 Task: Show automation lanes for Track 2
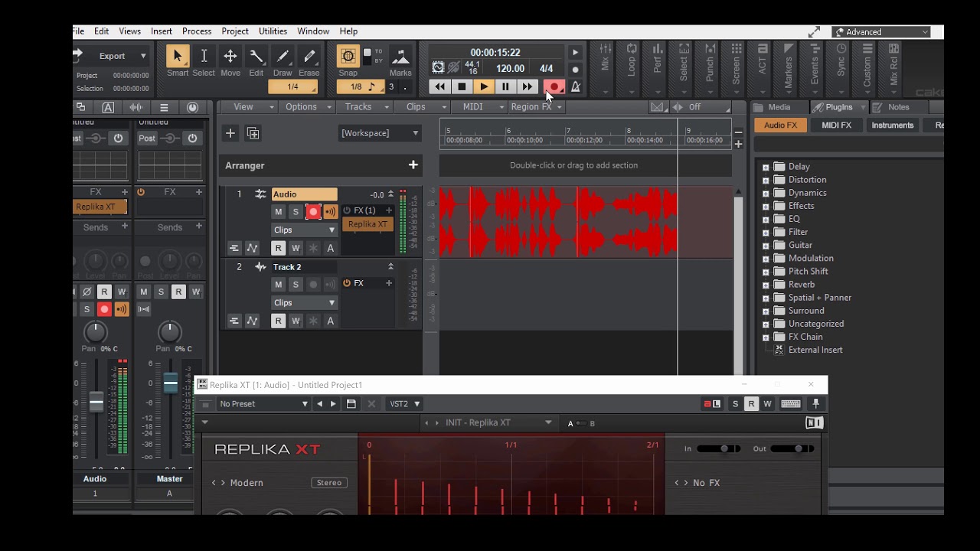[x=252, y=321]
